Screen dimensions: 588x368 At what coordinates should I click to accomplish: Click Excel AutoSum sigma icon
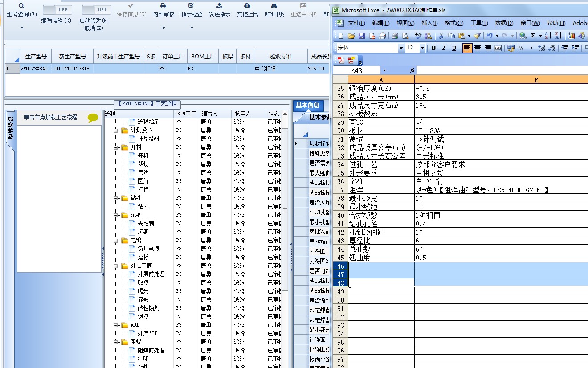click(x=533, y=36)
